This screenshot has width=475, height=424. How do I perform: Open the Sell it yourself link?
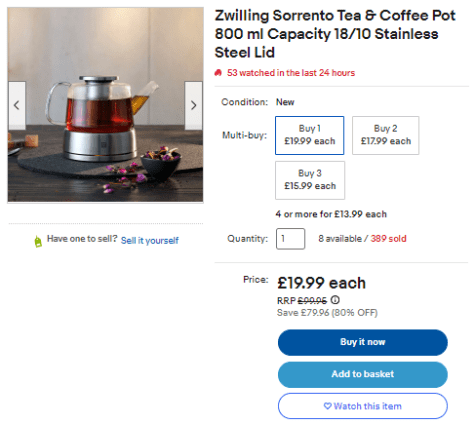pos(150,240)
